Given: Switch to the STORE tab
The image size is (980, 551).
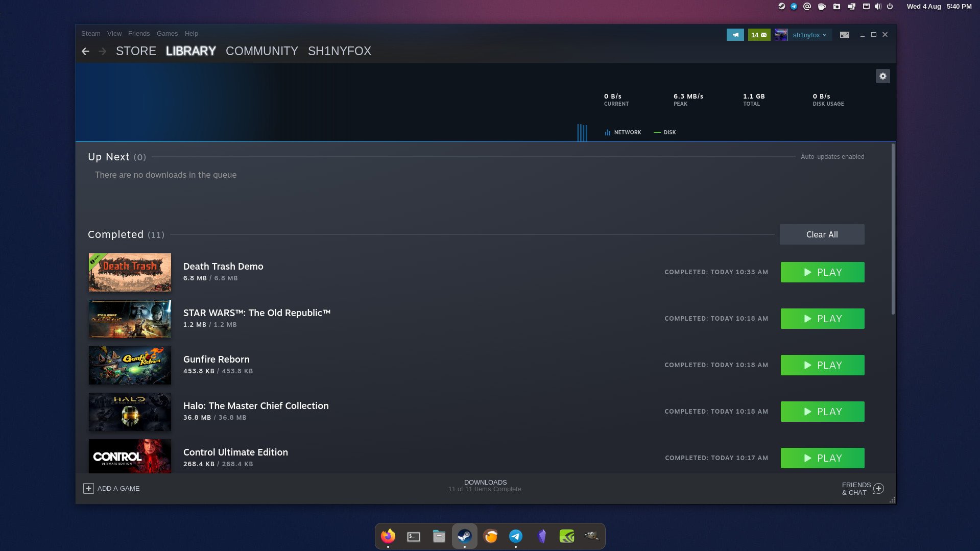Looking at the screenshot, I should click(x=136, y=51).
